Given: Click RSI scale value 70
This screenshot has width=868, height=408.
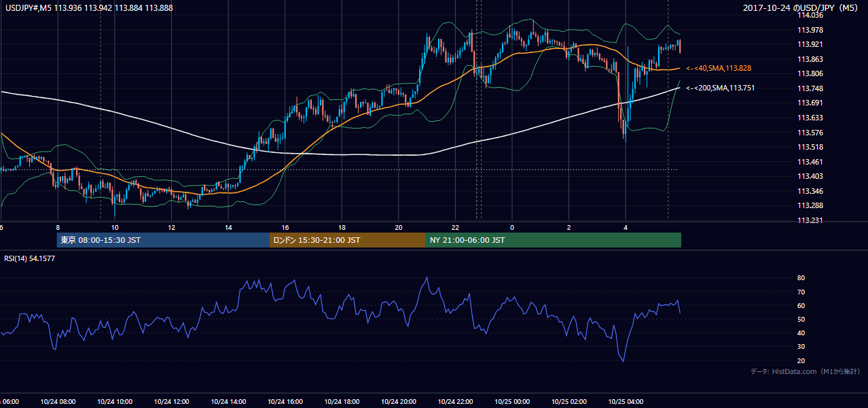Looking at the screenshot, I should [801, 292].
